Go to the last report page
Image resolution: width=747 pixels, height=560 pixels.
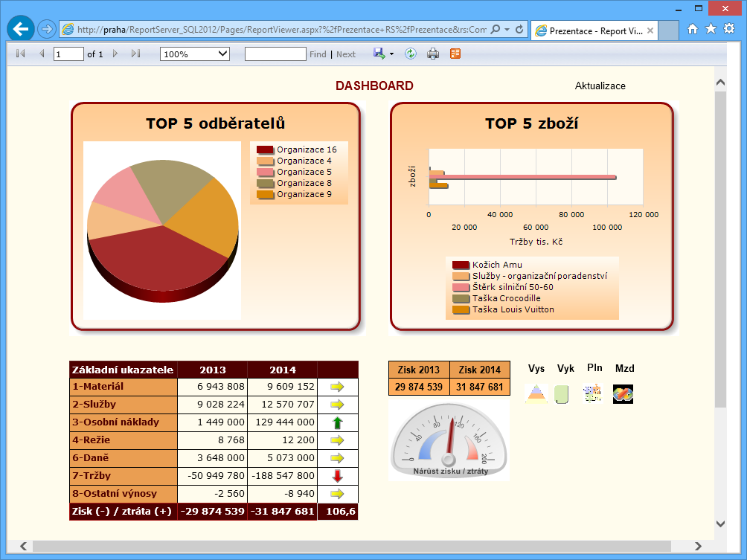(135, 54)
